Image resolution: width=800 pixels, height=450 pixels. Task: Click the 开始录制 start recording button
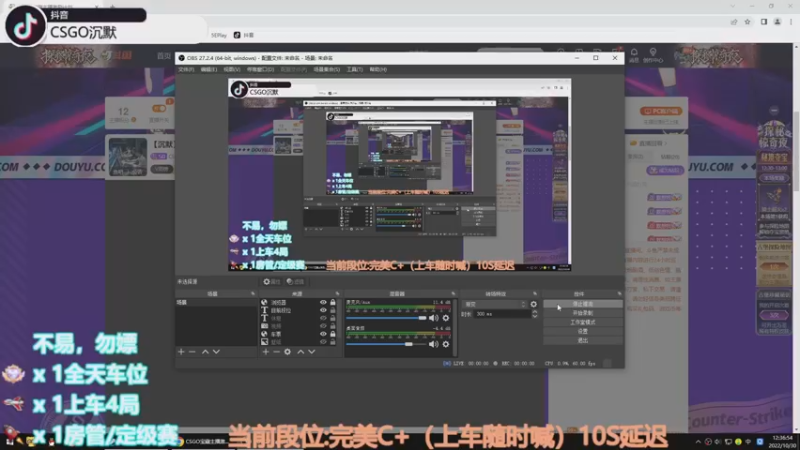pos(583,313)
